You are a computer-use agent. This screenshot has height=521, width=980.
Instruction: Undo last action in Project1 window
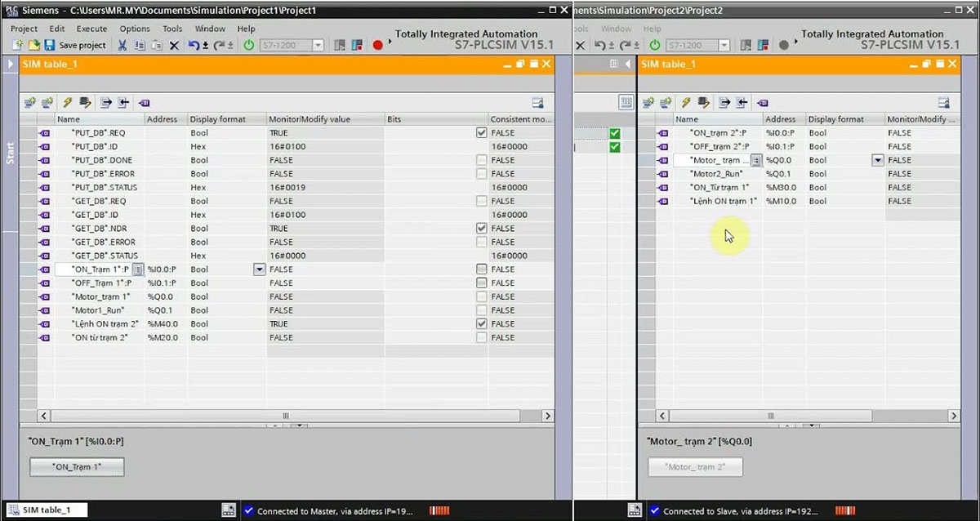(x=194, y=45)
